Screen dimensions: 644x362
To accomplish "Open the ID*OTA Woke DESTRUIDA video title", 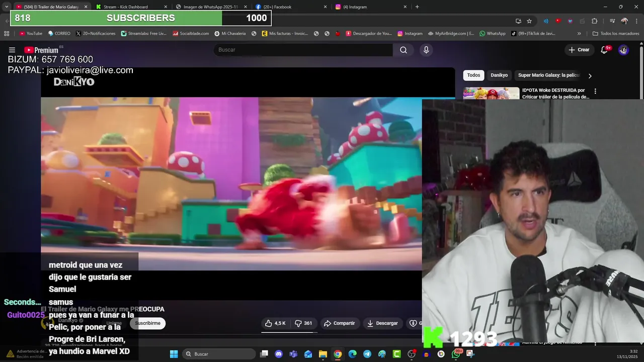I will tap(555, 94).
